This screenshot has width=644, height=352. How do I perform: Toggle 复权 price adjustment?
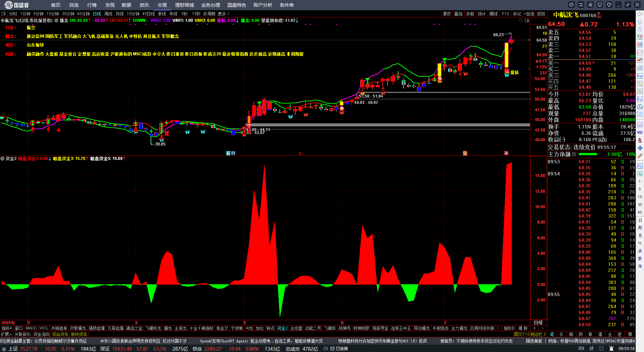447,14
